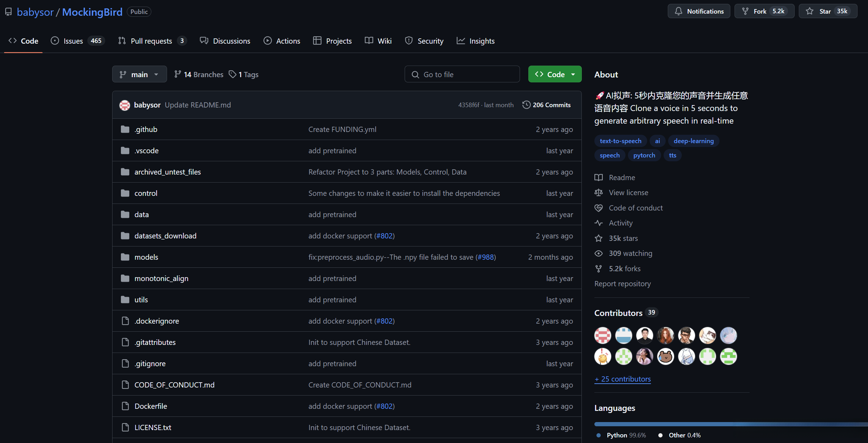
Task: Click the text-to-speech topic tag
Action: [x=620, y=141]
